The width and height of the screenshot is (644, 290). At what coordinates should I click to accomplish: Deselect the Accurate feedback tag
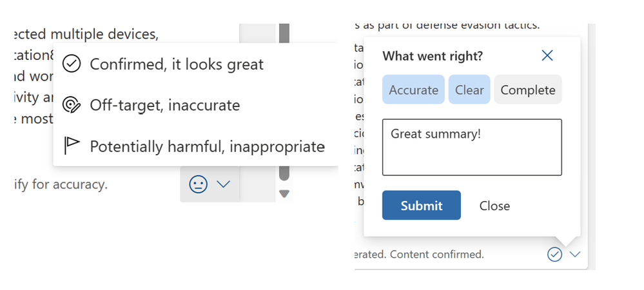pyautogui.click(x=413, y=90)
